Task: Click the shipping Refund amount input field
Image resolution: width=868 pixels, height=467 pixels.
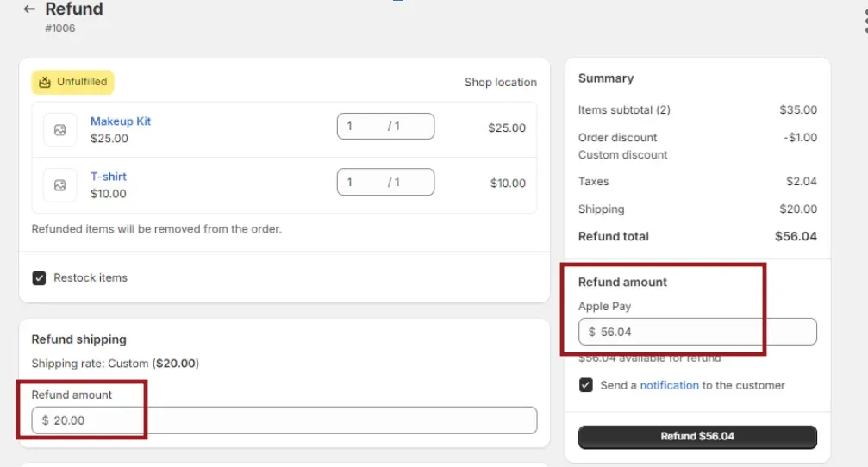Action: [x=284, y=420]
